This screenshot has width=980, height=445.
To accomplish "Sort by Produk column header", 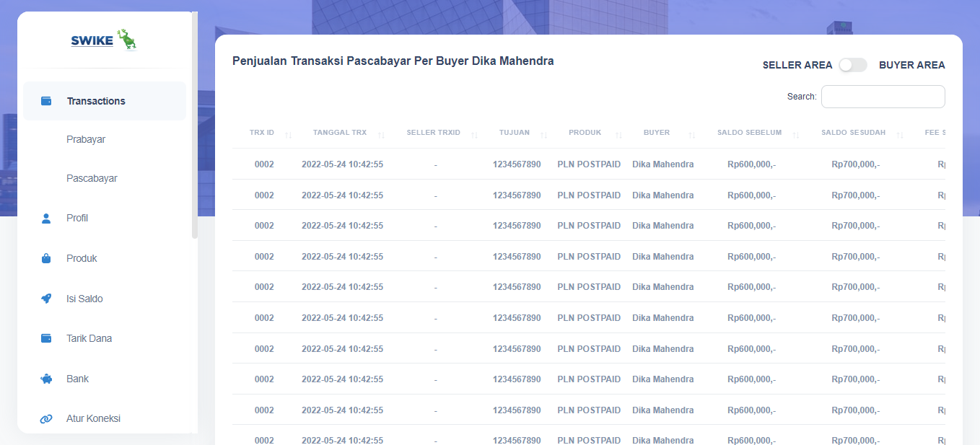I will (x=585, y=133).
